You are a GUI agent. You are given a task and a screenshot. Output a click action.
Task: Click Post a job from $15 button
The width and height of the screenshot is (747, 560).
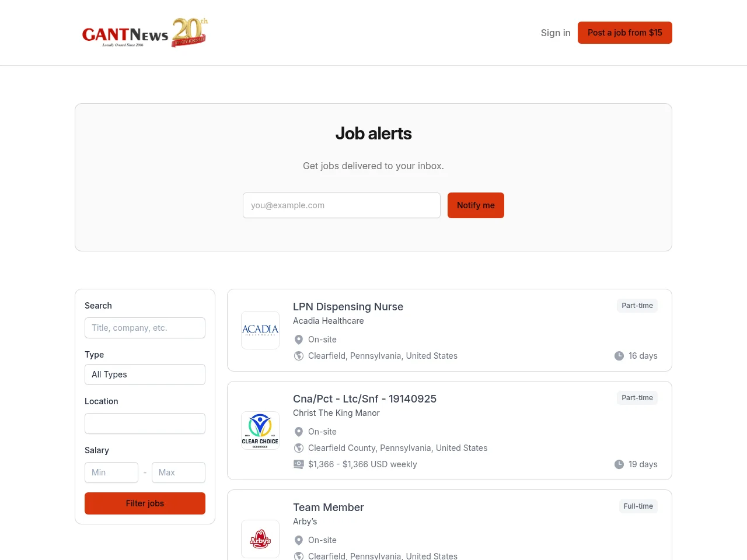tap(625, 33)
